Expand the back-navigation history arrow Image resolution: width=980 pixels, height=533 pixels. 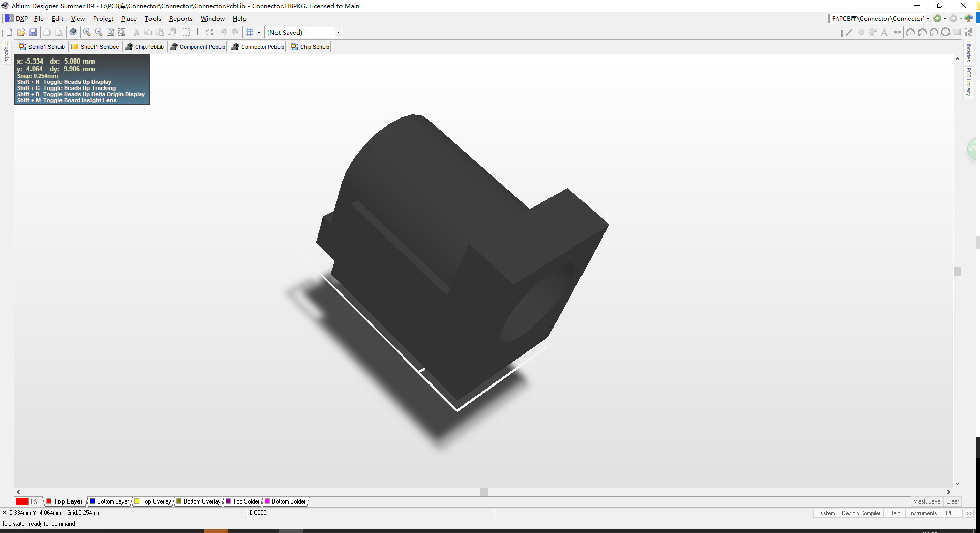(x=945, y=18)
